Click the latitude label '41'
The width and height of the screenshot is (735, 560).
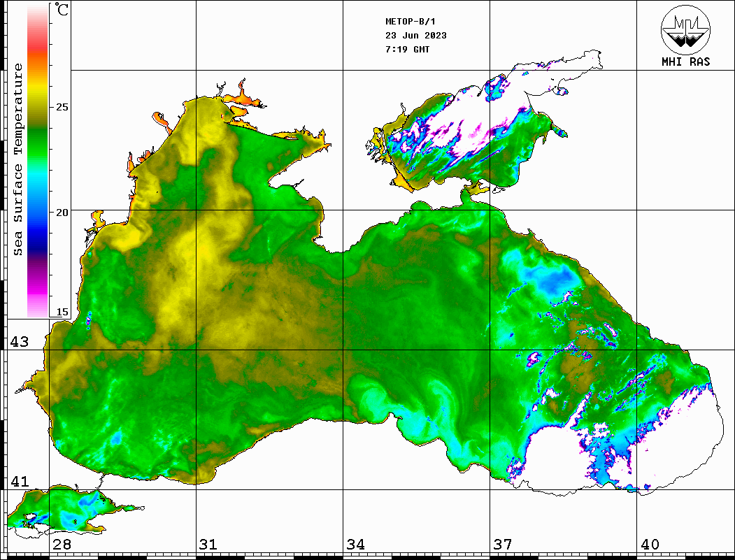(x=20, y=482)
